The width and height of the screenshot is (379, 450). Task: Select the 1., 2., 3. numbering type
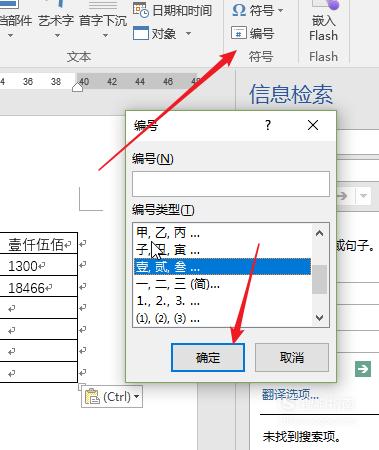(222, 301)
